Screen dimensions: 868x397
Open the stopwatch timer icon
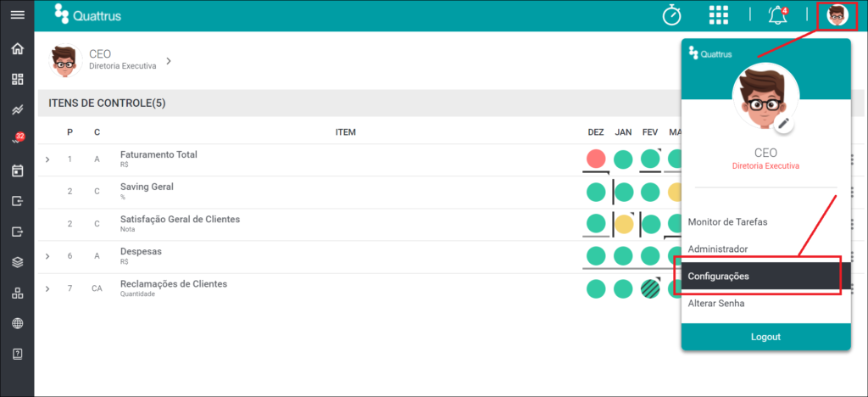point(672,15)
